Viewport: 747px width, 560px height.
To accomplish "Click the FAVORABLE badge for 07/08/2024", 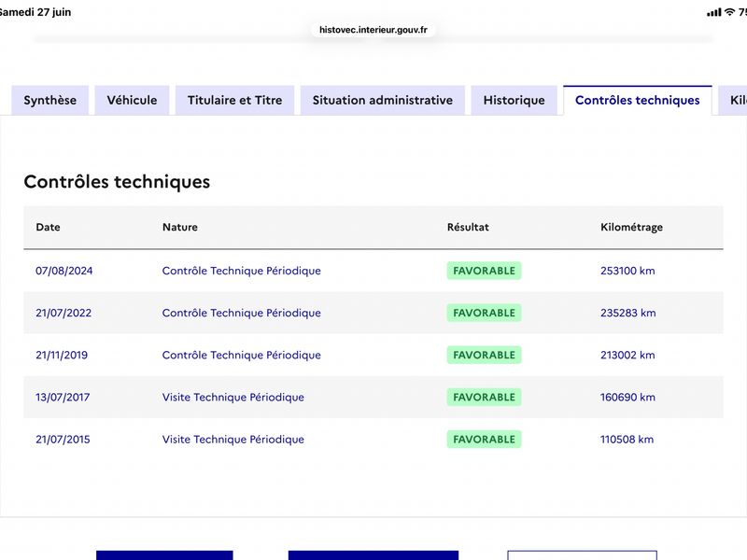I will click(484, 271).
